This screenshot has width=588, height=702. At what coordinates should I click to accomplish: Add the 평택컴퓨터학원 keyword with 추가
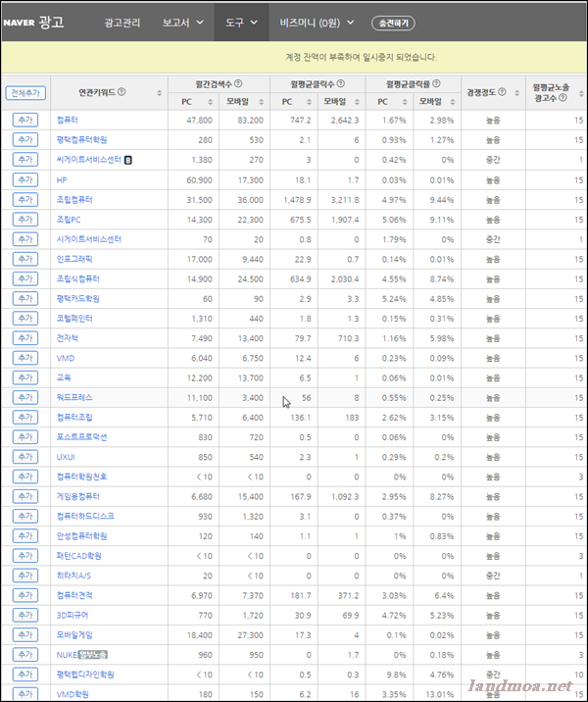(x=25, y=139)
